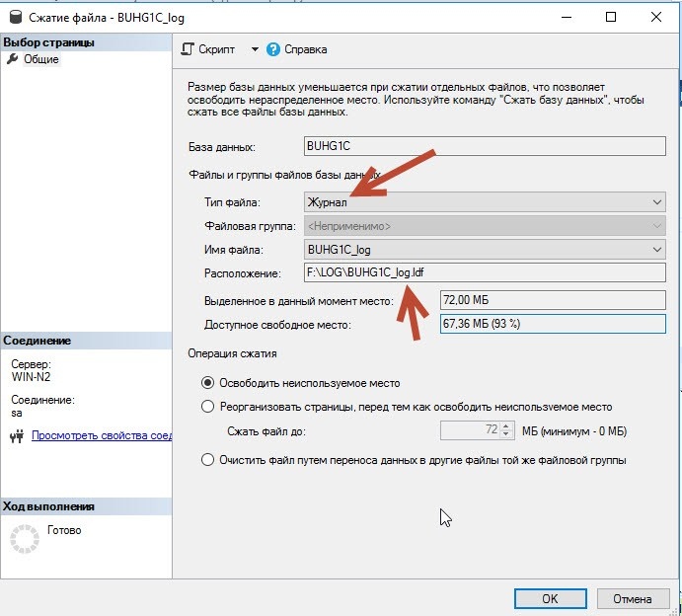Confirm with the OK button
Screen dimensions: 682x616
(x=550, y=598)
